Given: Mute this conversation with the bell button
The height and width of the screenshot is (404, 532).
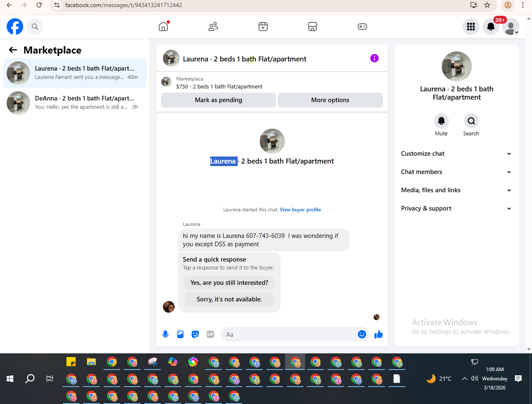Looking at the screenshot, I should point(441,121).
